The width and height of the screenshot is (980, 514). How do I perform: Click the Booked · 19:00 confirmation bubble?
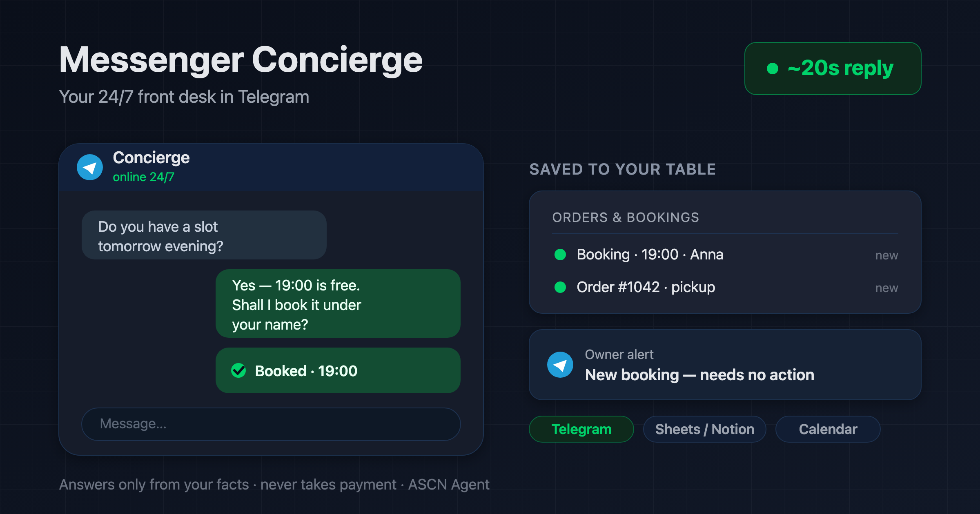pyautogui.click(x=338, y=370)
